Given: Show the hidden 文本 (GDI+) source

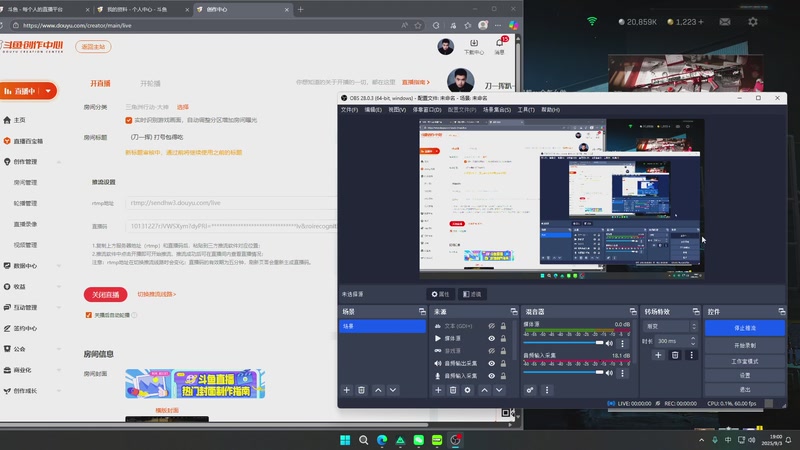Looking at the screenshot, I should (491, 326).
